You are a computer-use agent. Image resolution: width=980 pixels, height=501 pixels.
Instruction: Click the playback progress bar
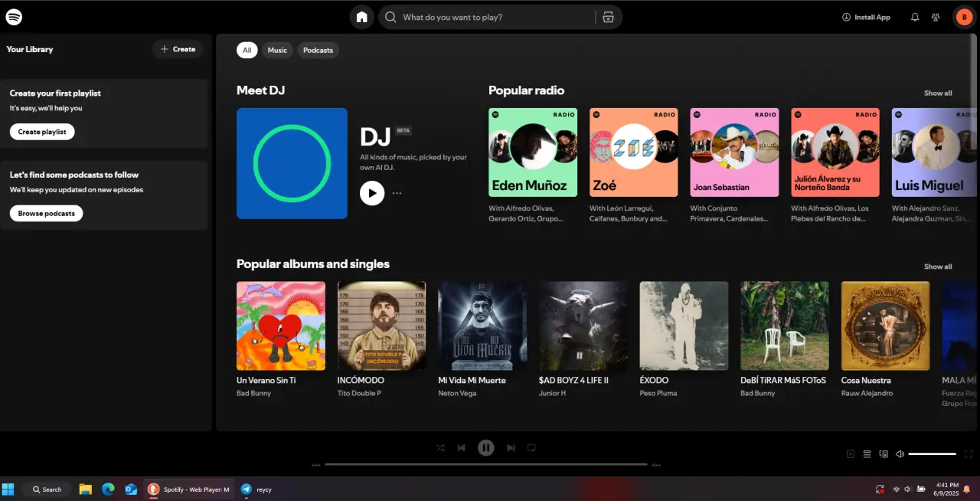[486, 464]
